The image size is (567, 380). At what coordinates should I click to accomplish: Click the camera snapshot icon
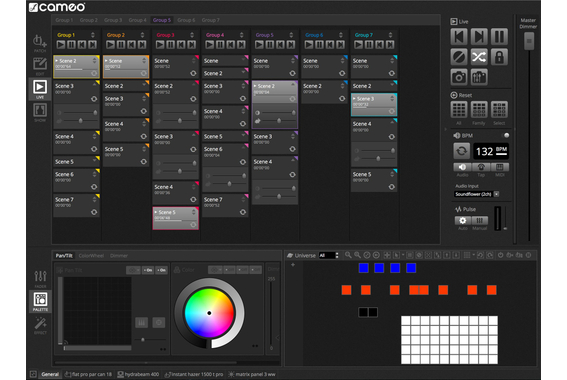[459, 77]
